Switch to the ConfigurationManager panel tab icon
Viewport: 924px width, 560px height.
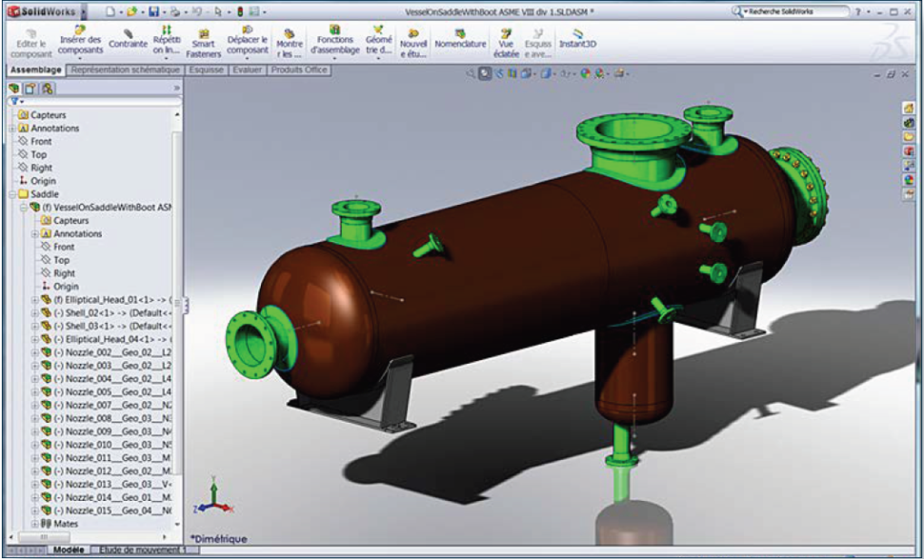tap(47, 88)
